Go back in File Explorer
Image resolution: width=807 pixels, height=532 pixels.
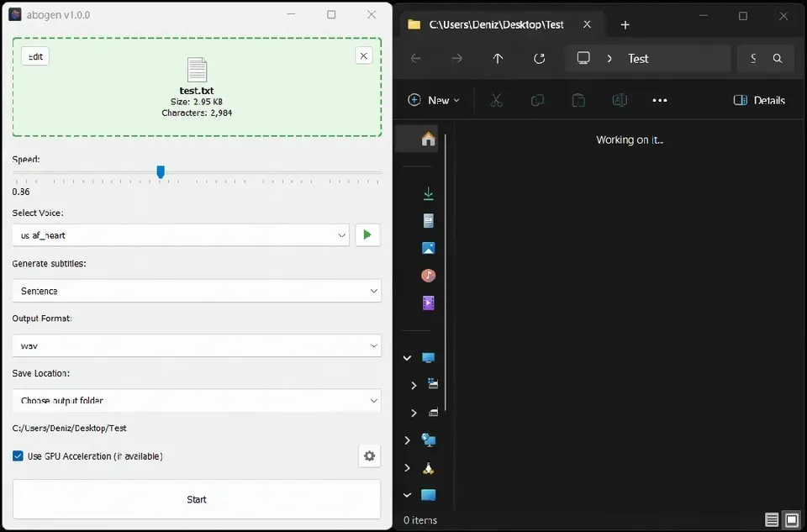coord(416,59)
